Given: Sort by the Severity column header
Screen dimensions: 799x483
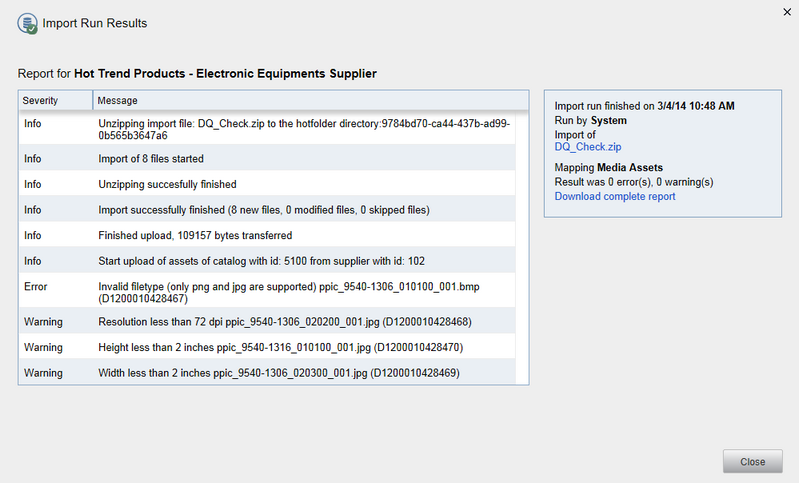Looking at the screenshot, I should click(x=56, y=100).
